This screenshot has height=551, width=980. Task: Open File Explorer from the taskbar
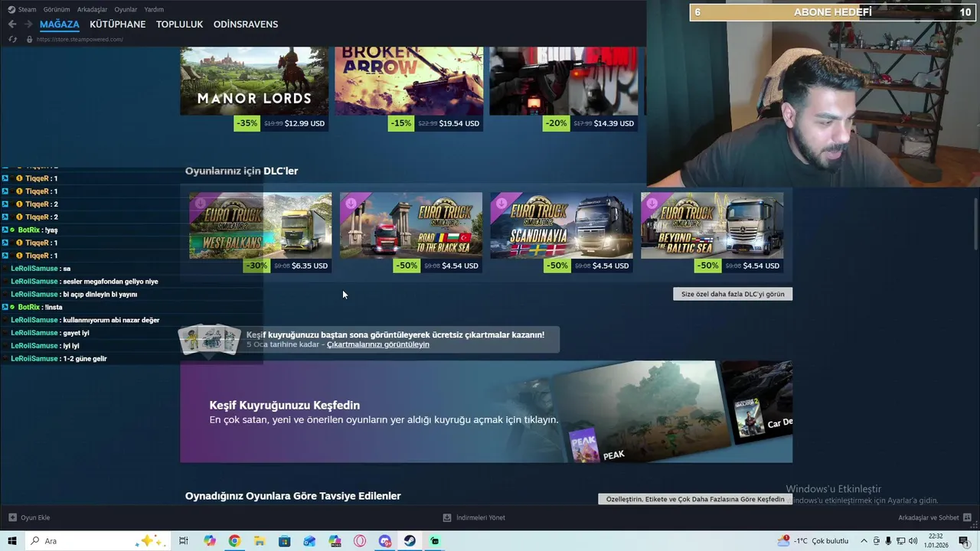(259, 541)
